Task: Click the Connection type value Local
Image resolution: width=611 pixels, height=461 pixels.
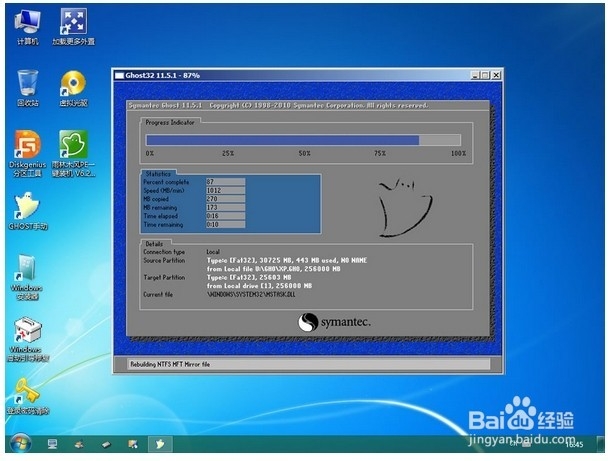Action: pos(213,252)
